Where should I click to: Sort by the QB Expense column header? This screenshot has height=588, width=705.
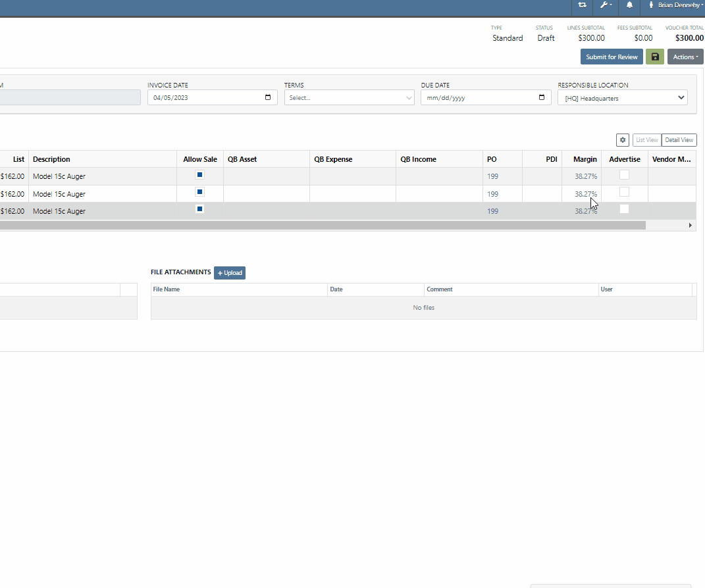pos(353,159)
